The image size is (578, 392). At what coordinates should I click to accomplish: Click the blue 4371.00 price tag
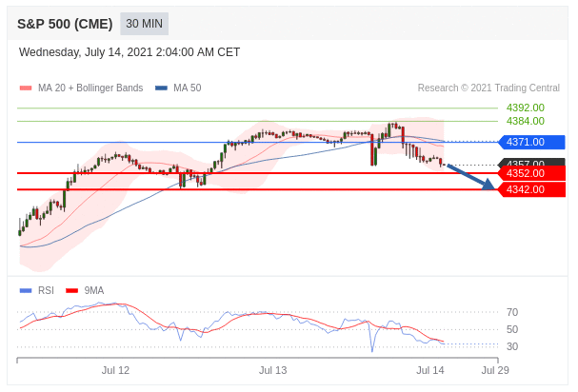pos(530,142)
